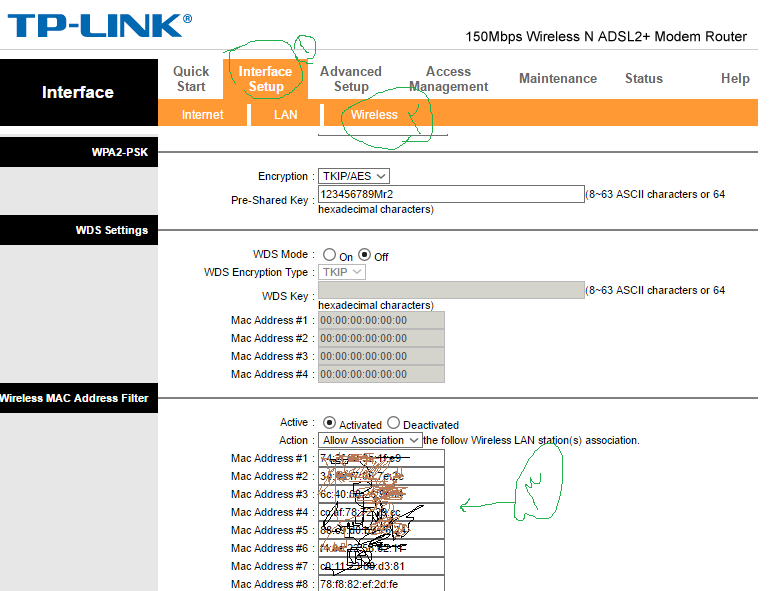Select the Internet sub-menu
Viewport: 783px width, 591px height.
tap(202, 115)
